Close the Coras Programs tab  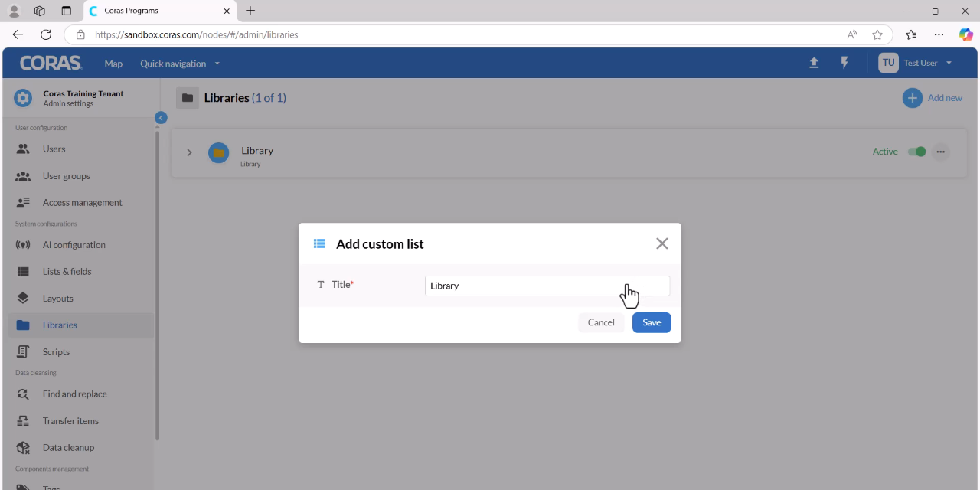(227, 11)
